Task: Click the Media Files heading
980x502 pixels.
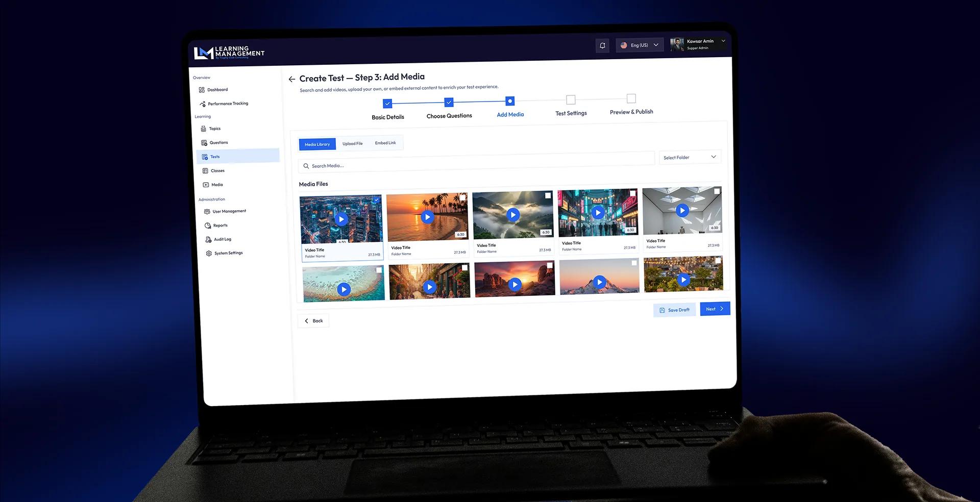Action: click(x=313, y=184)
